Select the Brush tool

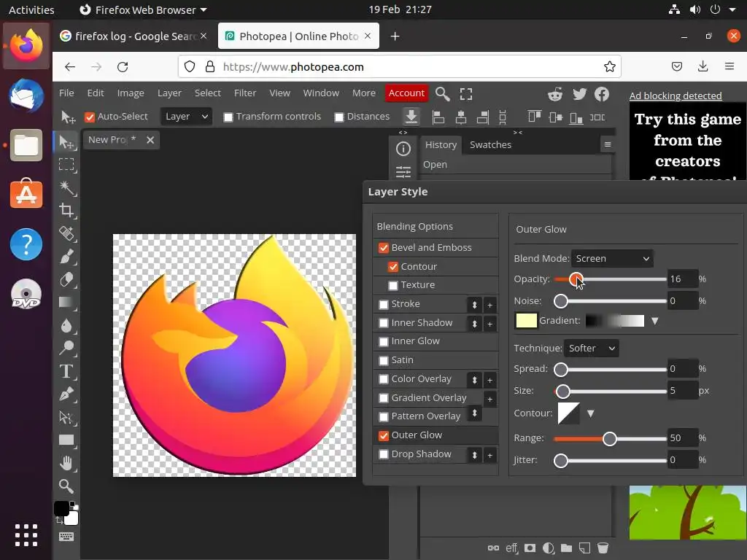coord(66,256)
